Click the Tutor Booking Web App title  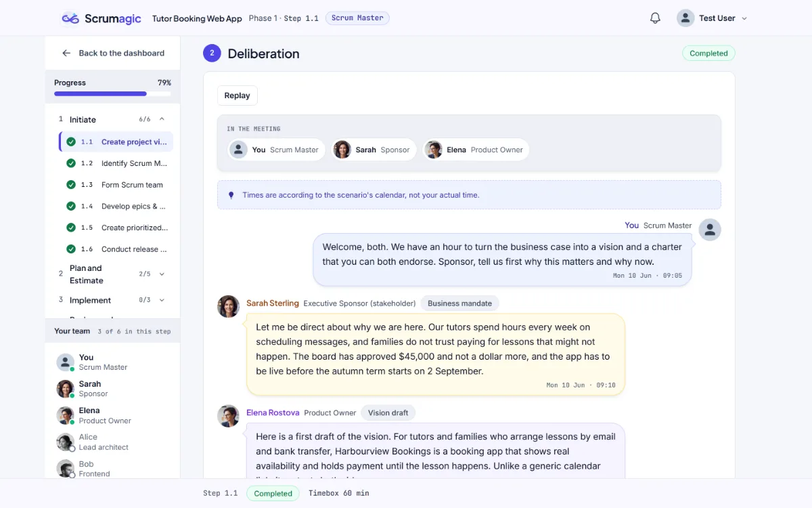[197, 18]
